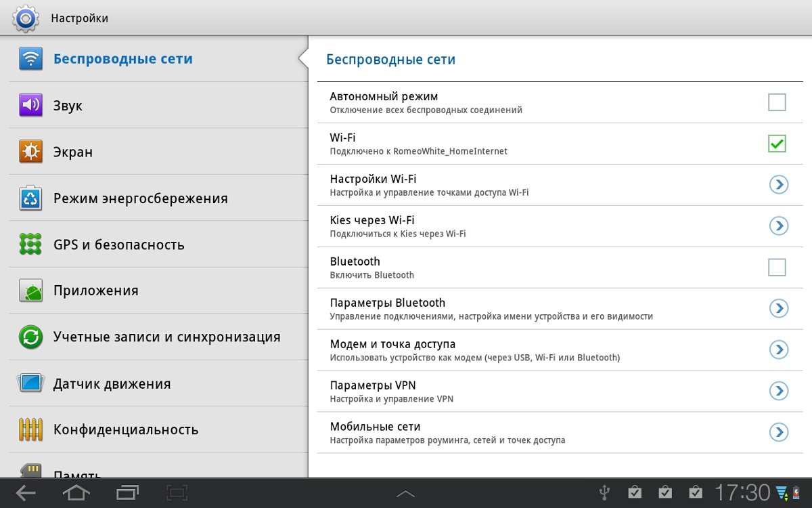Tap the Настройки title text at top
Viewport: 812px width, 508px height.
click(x=80, y=18)
